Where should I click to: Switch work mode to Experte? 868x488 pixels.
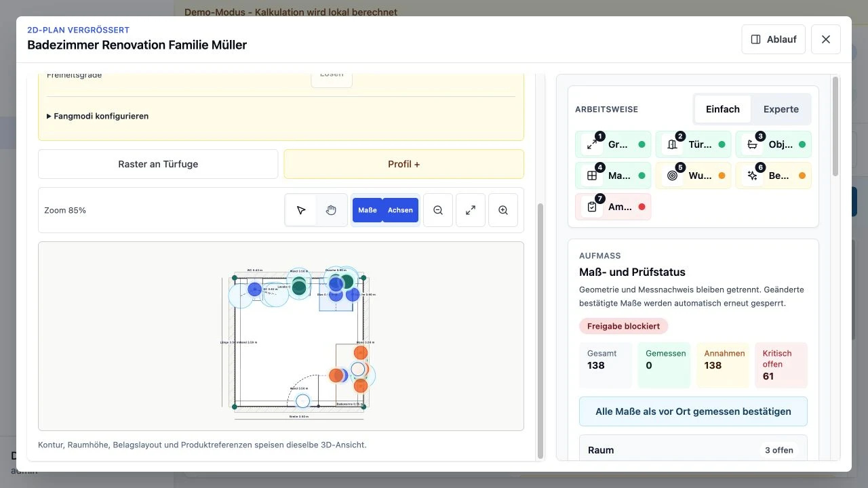[x=781, y=109]
